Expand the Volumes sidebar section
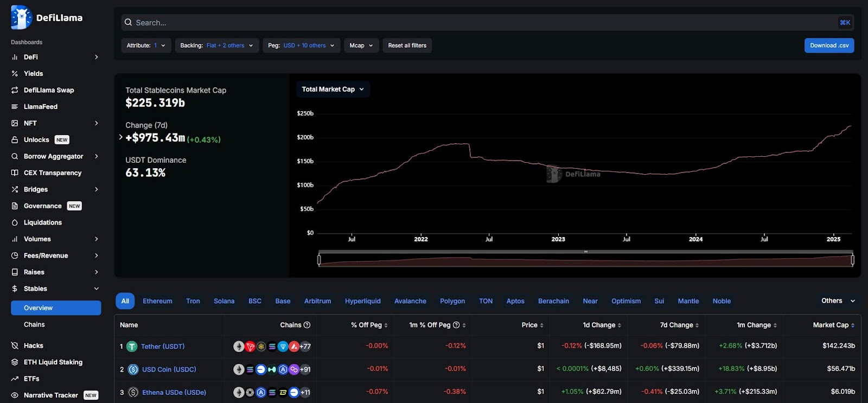 point(97,239)
